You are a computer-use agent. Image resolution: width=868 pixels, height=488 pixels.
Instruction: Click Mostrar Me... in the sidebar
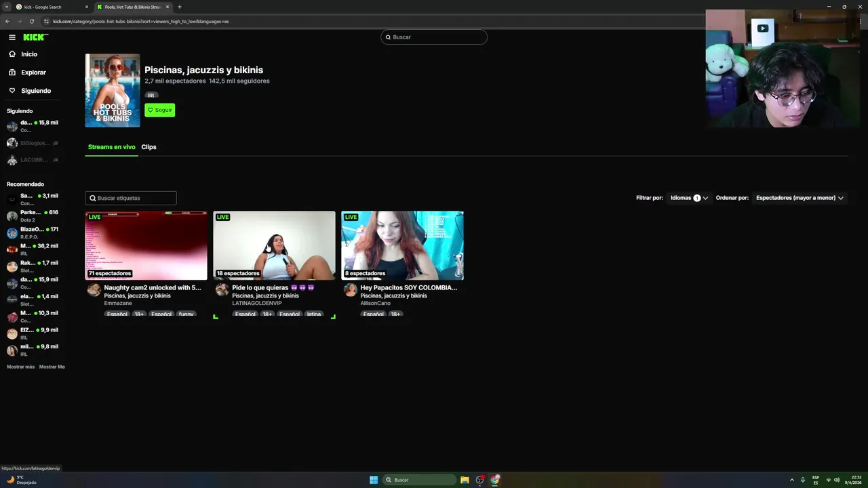(52, 367)
